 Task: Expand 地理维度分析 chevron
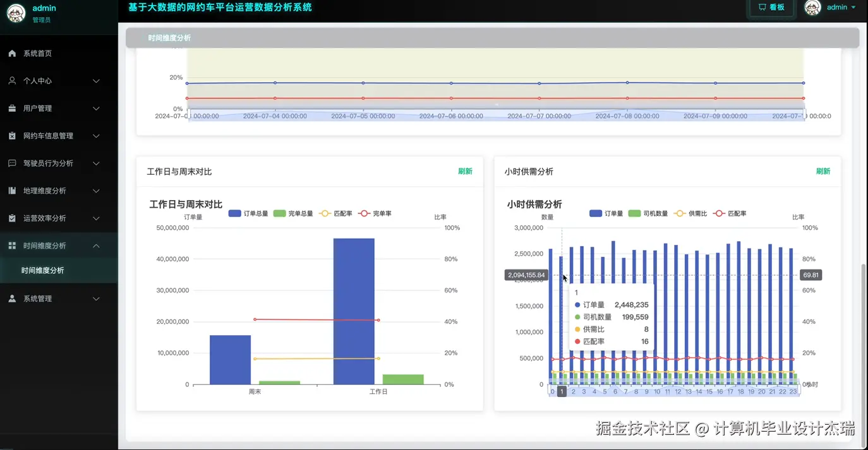[96, 191]
